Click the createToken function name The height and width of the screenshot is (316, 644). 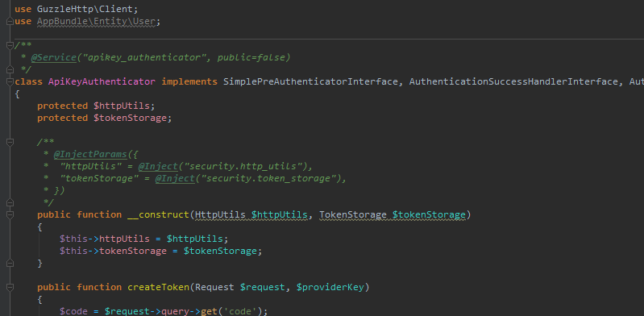tap(158, 287)
